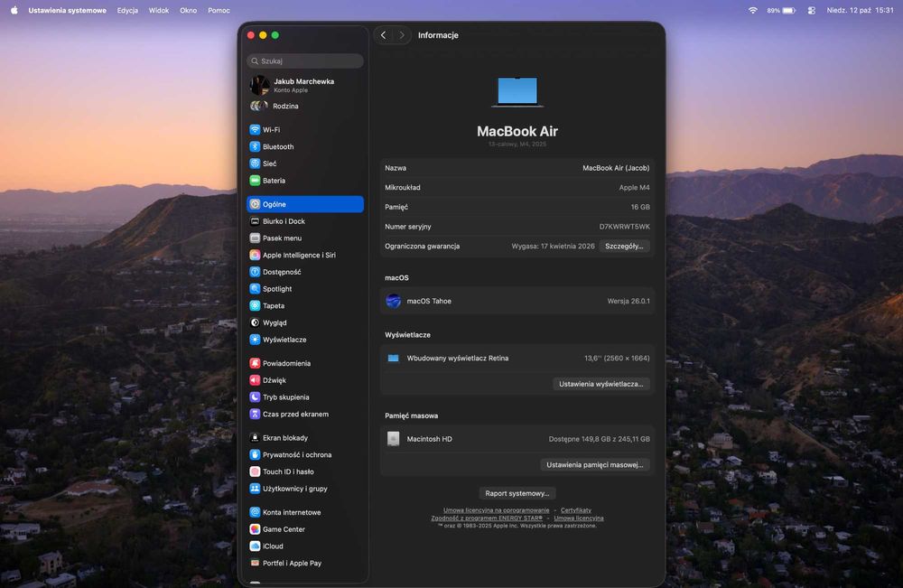Open the Certyfikaty link
Screen dimensions: 903x588
576,510
